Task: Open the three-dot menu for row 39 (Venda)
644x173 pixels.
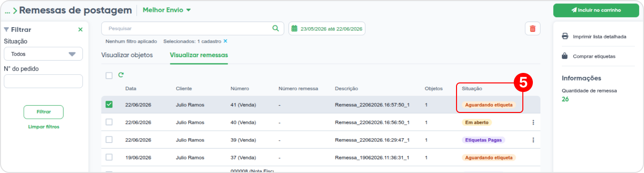Action: [533, 140]
